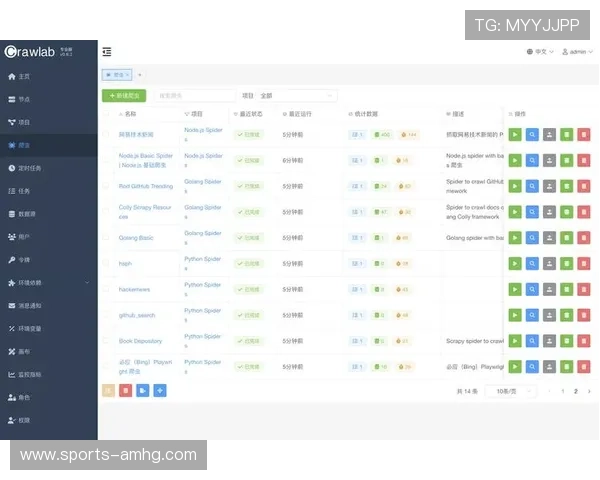Open filter on the 项目 column header
The image size is (600, 480).
click(x=187, y=114)
